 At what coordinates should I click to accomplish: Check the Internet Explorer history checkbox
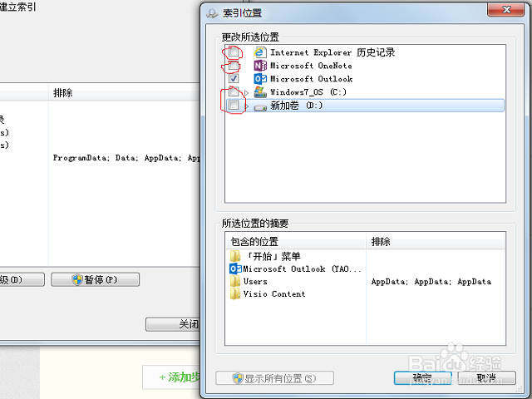point(234,52)
